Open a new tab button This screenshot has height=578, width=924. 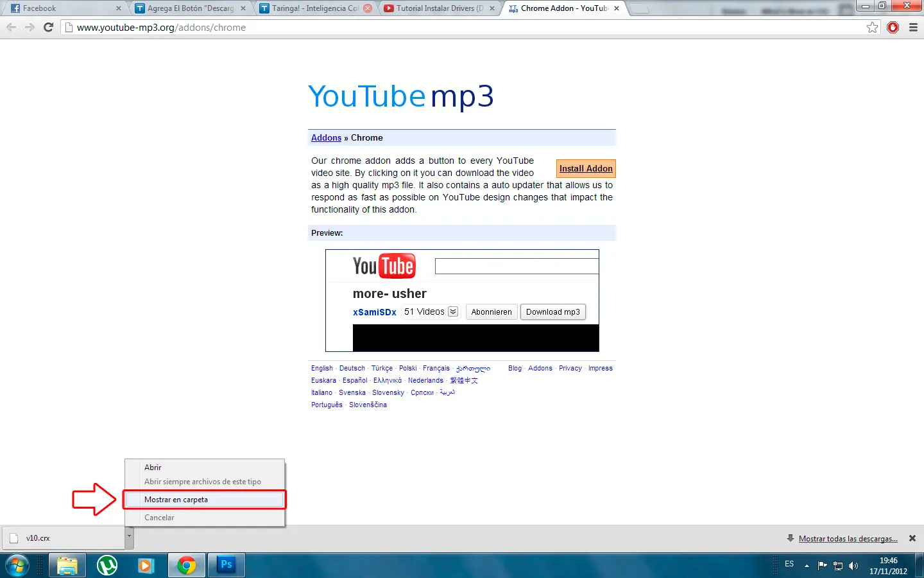point(638,9)
